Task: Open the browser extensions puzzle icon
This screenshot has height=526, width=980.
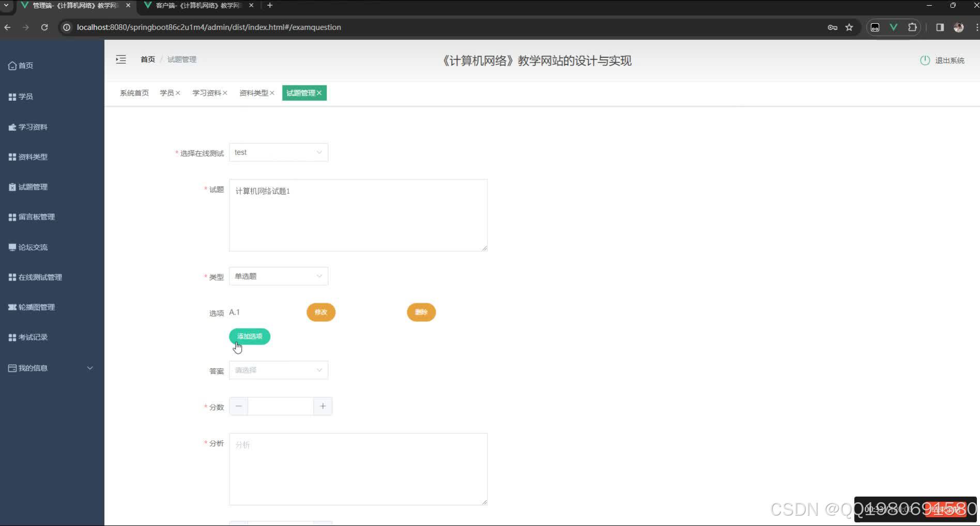Action: 912,27
